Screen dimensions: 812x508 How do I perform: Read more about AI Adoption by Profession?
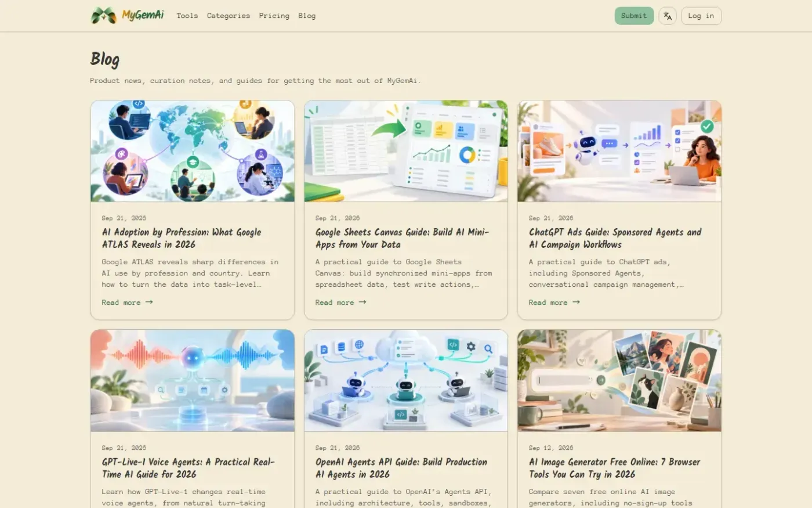127,302
